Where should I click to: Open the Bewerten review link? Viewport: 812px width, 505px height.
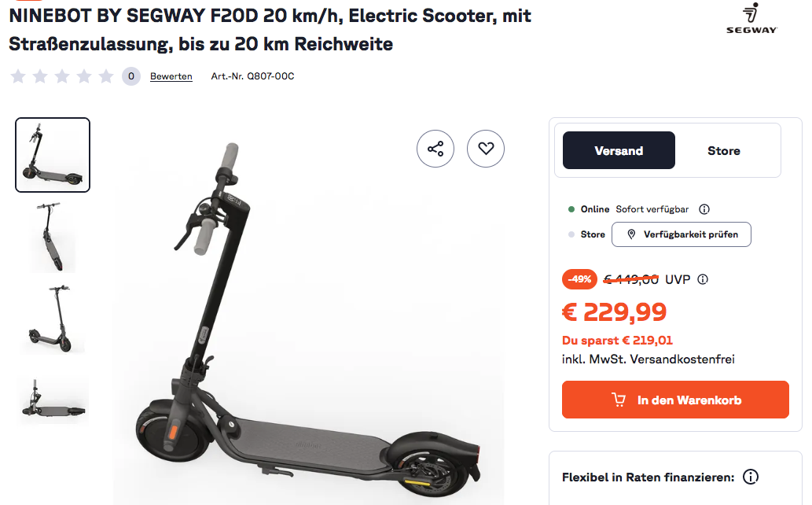click(x=171, y=76)
